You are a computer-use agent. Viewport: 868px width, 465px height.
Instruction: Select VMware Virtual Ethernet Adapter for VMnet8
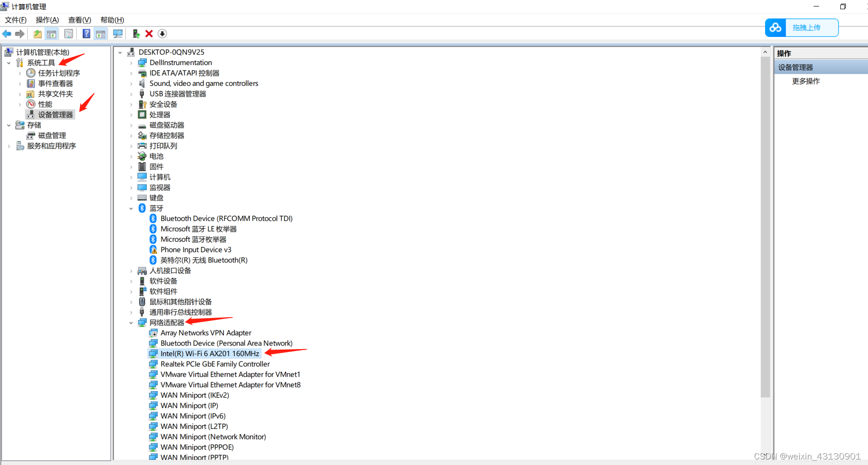coord(230,385)
